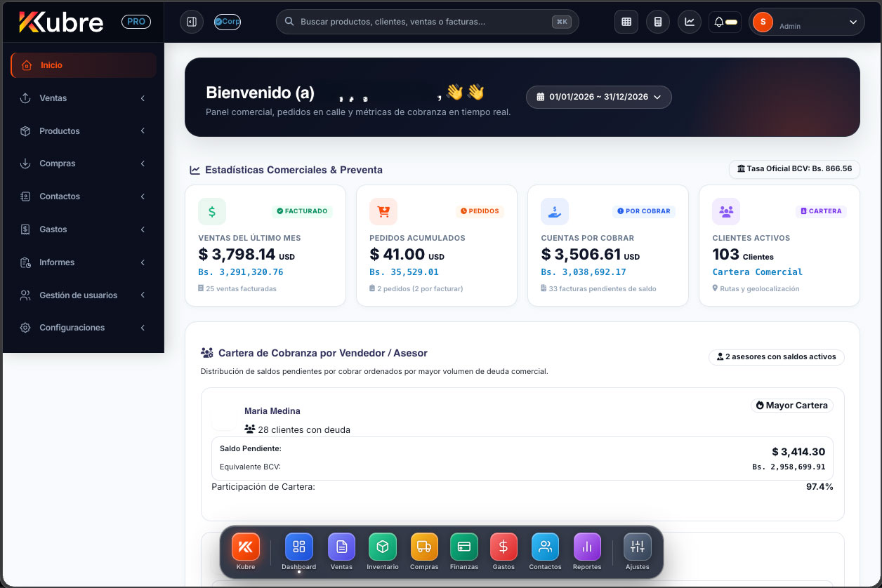This screenshot has width=882, height=588.
Task: Select the Pedidos Acumulados card
Action: 437,246
